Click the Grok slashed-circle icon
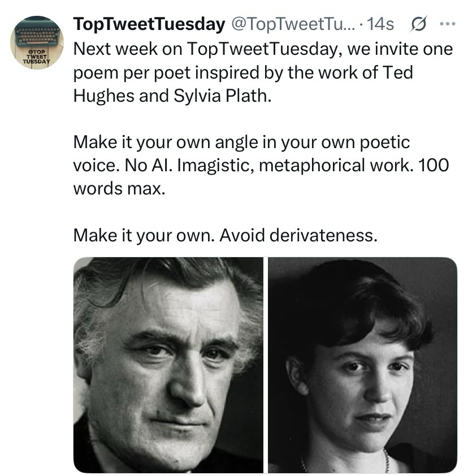468x476 pixels. [420, 24]
